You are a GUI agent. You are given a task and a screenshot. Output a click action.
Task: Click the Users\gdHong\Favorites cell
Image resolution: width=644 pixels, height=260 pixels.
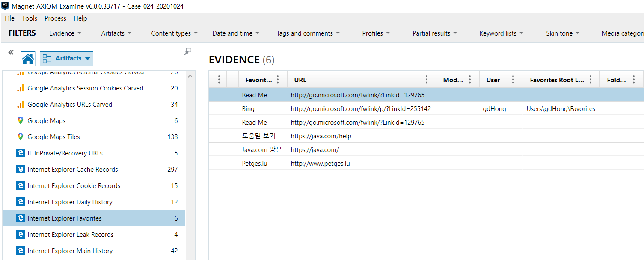[561, 109]
